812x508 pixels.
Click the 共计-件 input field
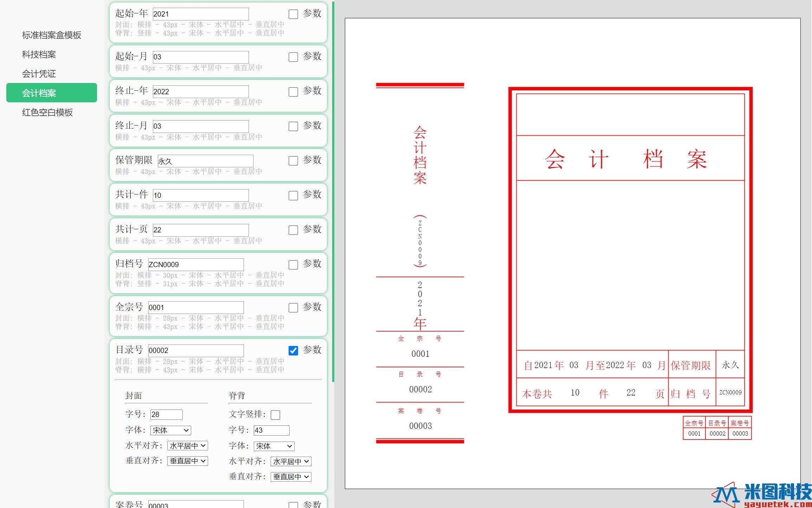[x=201, y=195]
